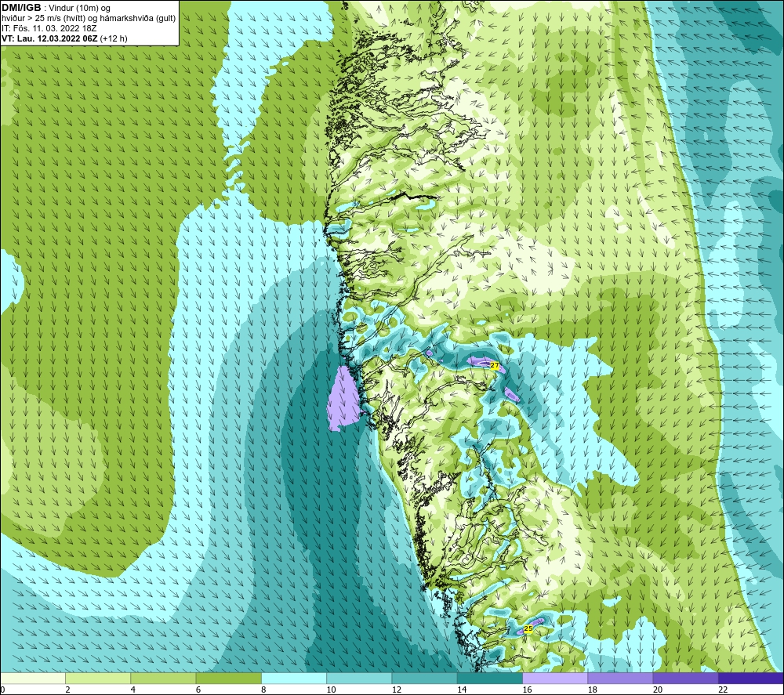Click the lavender 16–18 m/s legend swatch
Viewport: 784px width, 695px height.
[555, 679]
